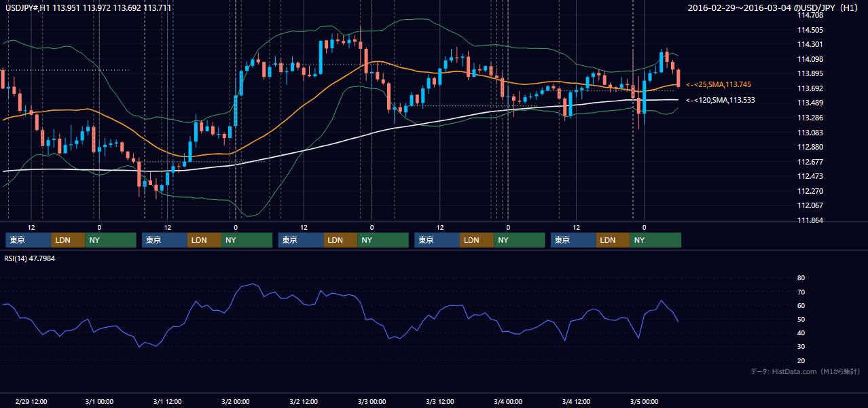Click the RSI axis level 30
The width and height of the screenshot is (868, 408).
coord(801,347)
